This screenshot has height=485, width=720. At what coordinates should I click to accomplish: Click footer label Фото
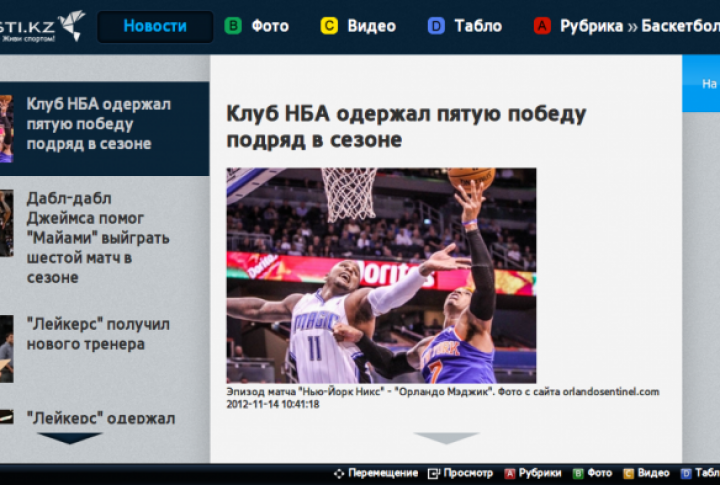(x=600, y=473)
